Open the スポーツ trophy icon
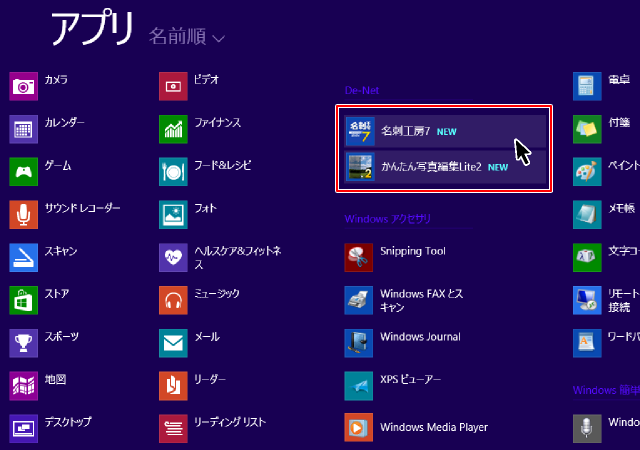The width and height of the screenshot is (640, 450). pyautogui.click(x=24, y=343)
